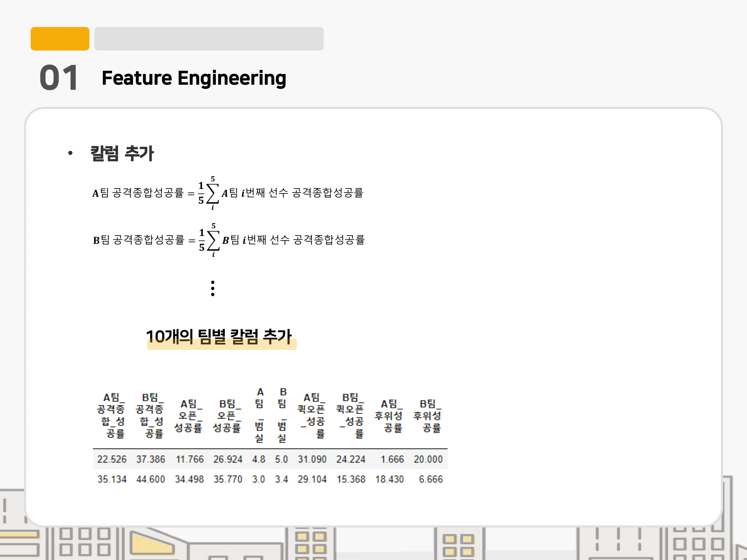Click the vertical ellipsis dots

click(x=213, y=288)
